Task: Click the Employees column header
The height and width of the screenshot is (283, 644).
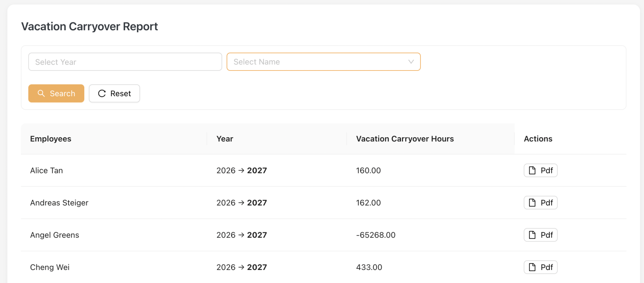Action: click(x=51, y=139)
